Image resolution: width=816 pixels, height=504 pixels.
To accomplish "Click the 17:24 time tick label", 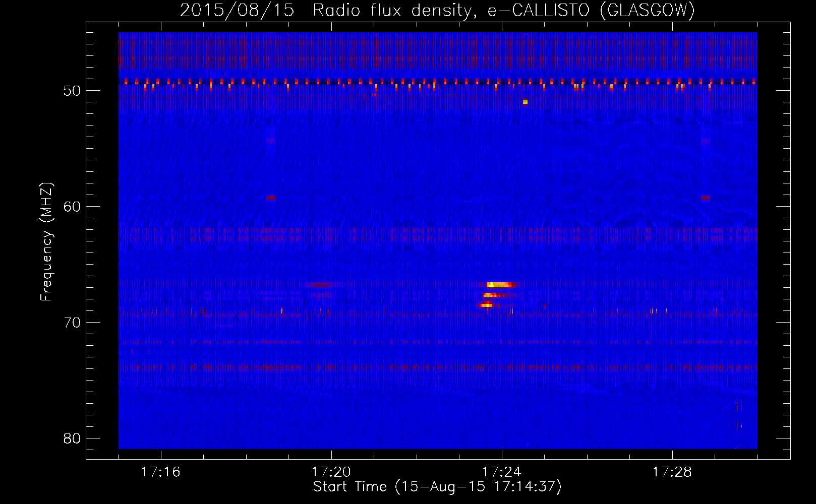I will (x=502, y=472).
